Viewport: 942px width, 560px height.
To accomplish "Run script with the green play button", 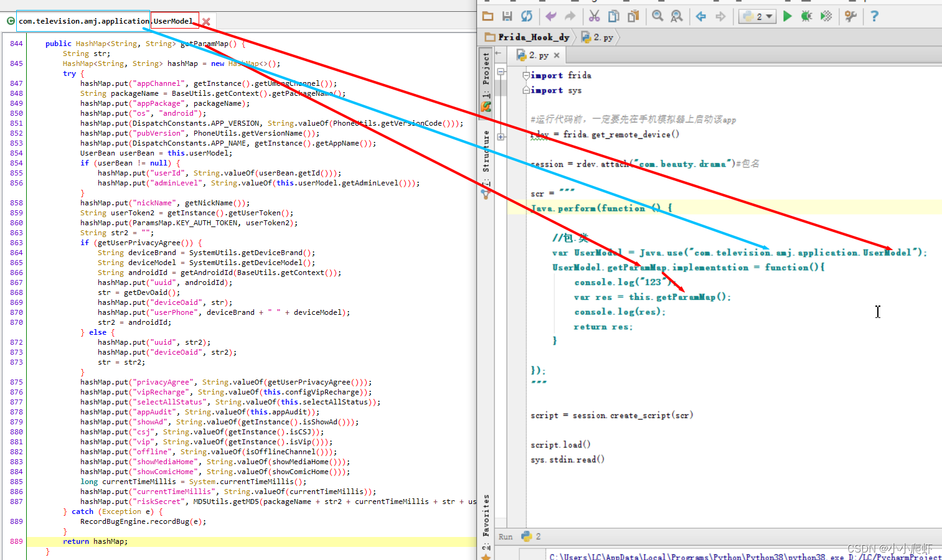I will click(788, 16).
